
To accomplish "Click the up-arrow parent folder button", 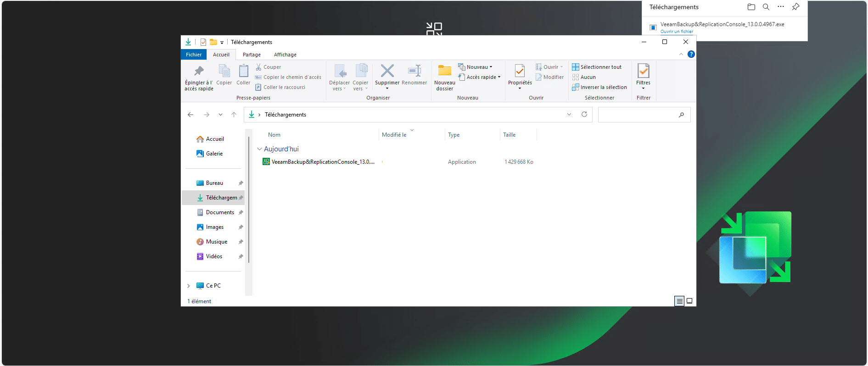I will pos(234,115).
